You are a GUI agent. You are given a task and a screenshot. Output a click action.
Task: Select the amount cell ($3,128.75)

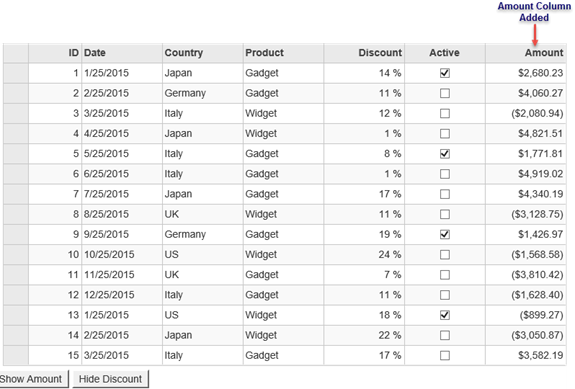click(x=526, y=214)
